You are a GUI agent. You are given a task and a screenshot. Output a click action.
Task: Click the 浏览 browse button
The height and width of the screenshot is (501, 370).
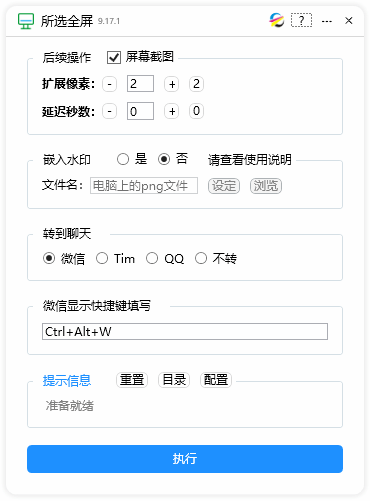point(266,186)
